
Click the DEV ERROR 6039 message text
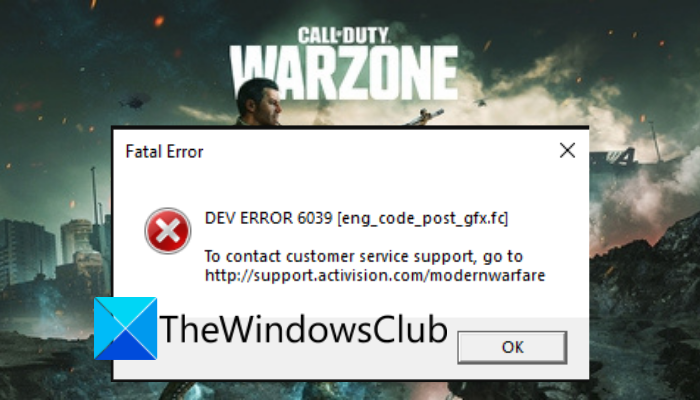click(269, 218)
